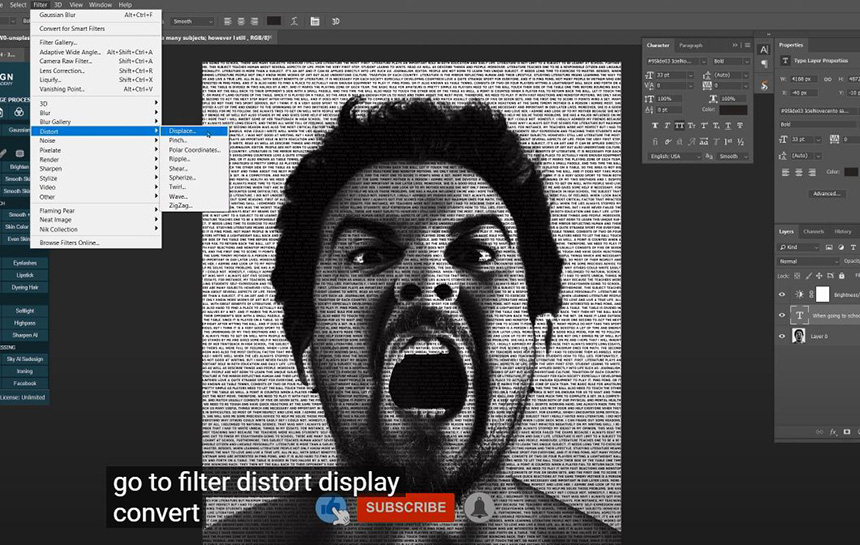This screenshot has width=860, height=545.
Task: Open the Normal blend mode dropdown
Action: pos(808,261)
